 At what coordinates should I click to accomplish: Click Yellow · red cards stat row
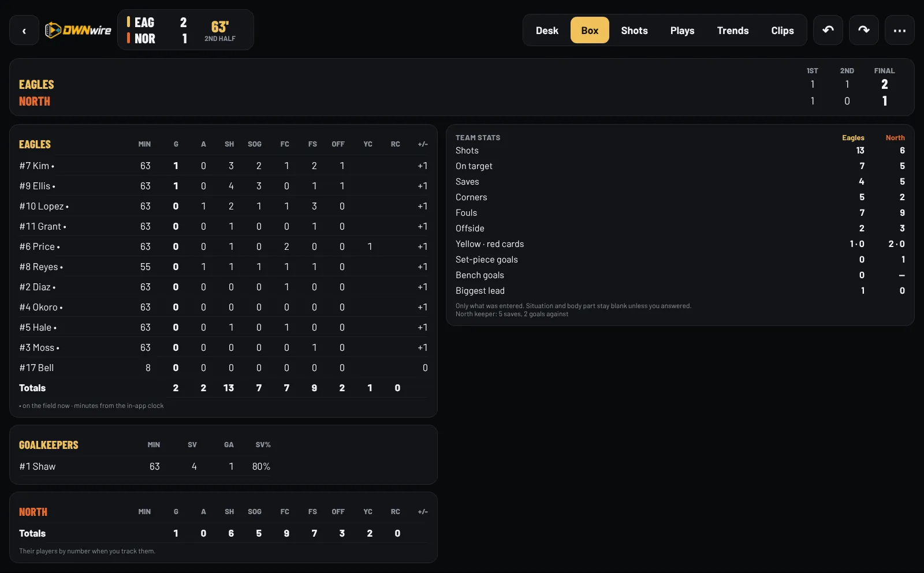[680, 244]
